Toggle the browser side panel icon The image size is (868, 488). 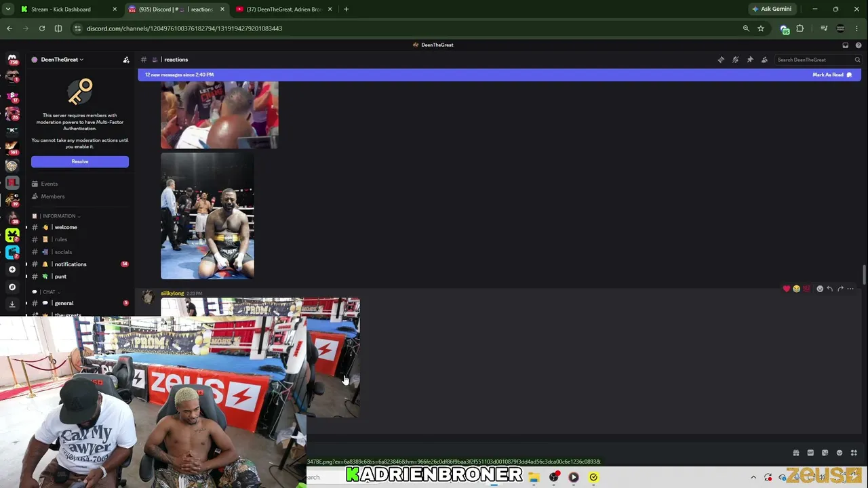(x=58, y=28)
